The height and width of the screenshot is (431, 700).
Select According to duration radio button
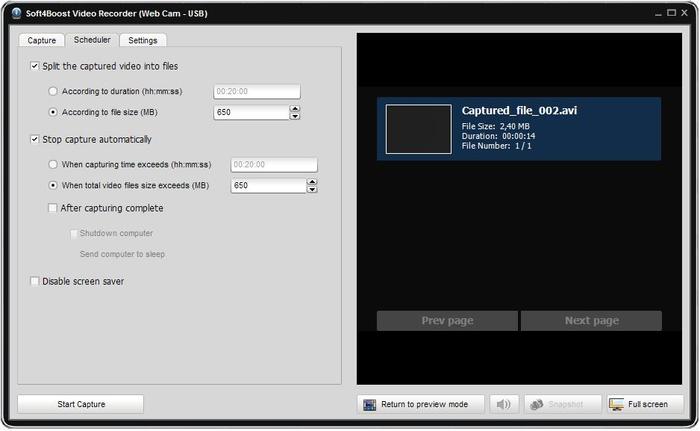[54, 90]
